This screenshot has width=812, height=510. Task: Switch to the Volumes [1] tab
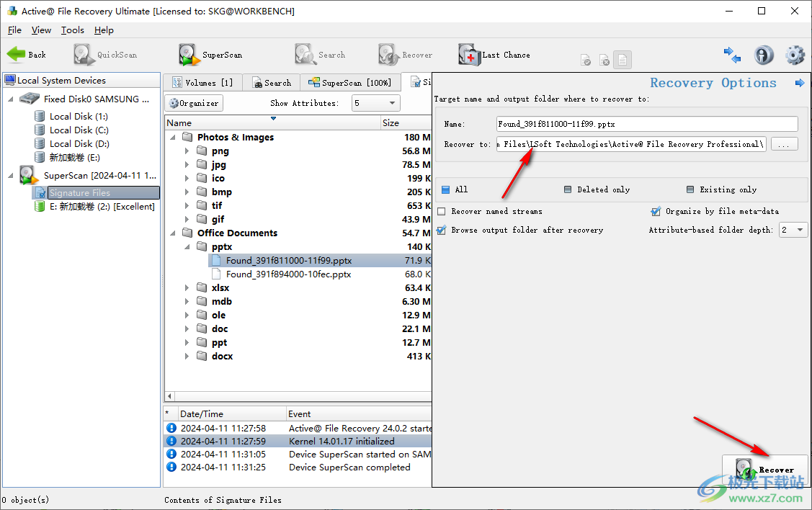[202, 83]
